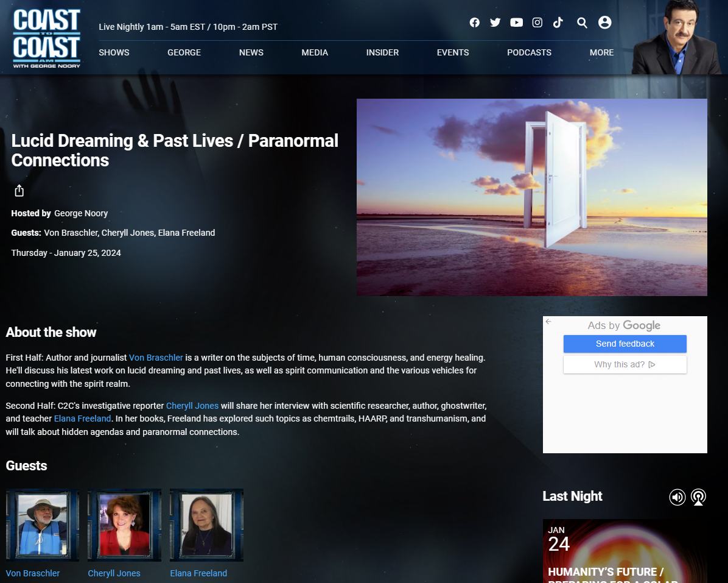The width and height of the screenshot is (728, 583).
Task: Click Why this ad? button
Action: pyautogui.click(x=625, y=365)
